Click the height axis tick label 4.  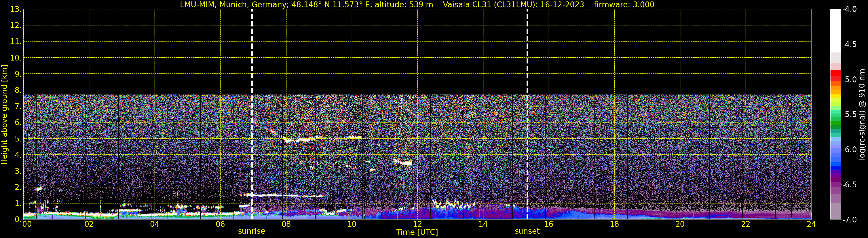click(x=18, y=155)
